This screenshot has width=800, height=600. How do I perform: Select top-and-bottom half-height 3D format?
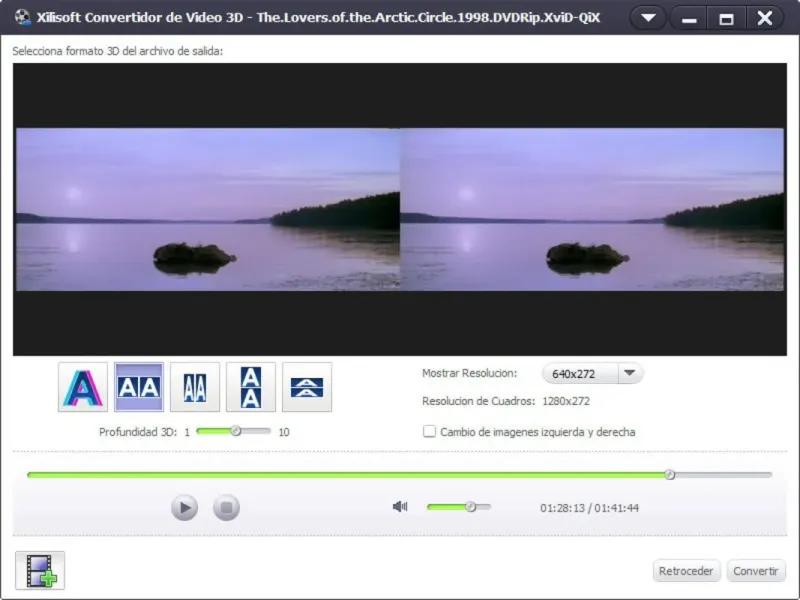point(307,387)
